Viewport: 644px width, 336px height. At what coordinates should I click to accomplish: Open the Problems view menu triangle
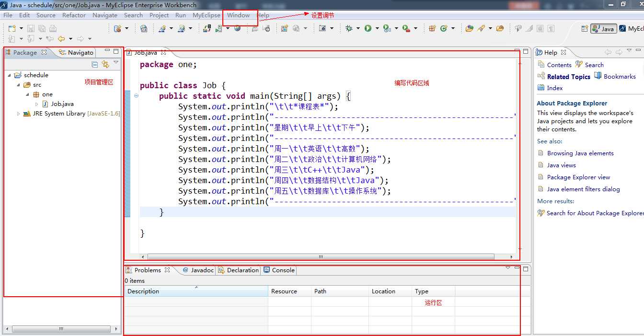pos(508,267)
